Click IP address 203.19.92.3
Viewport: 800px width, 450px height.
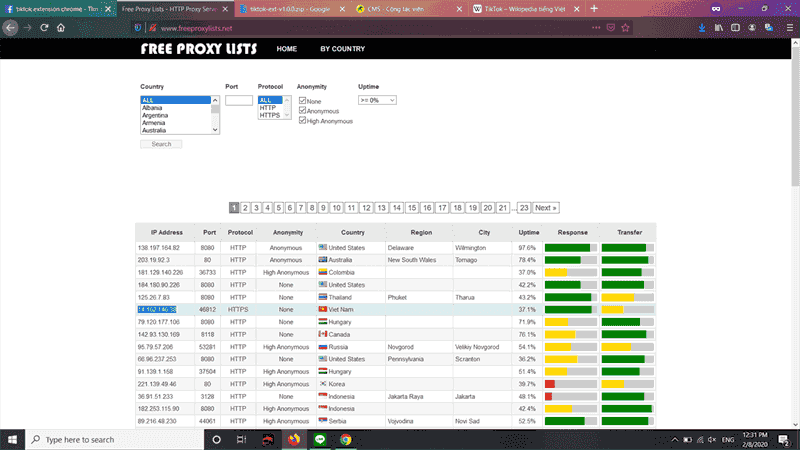154,260
